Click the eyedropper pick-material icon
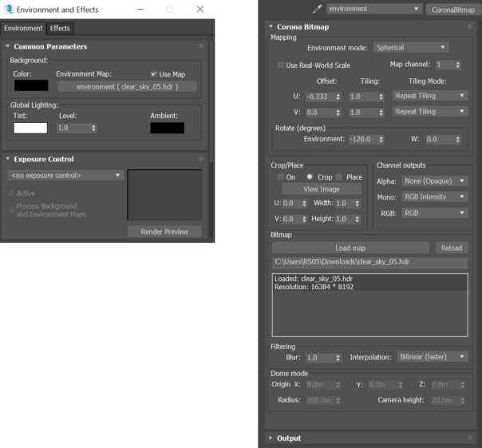This screenshot has width=482, height=448. [317, 9]
